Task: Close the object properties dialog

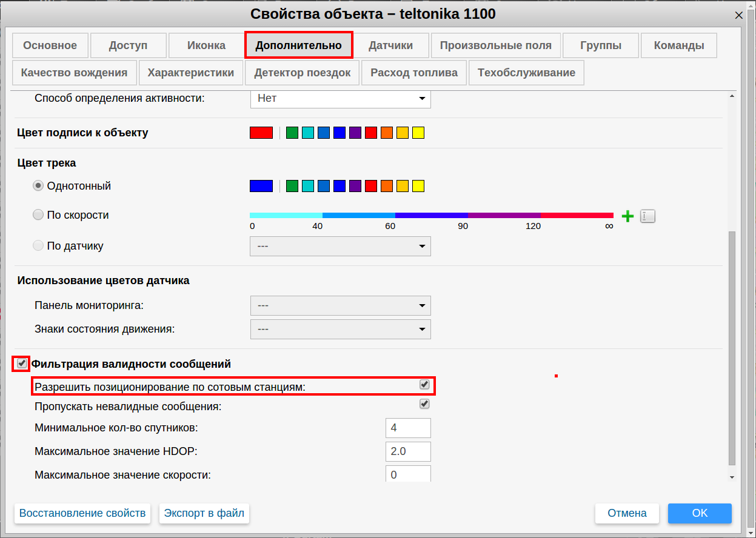Action: coord(738,15)
